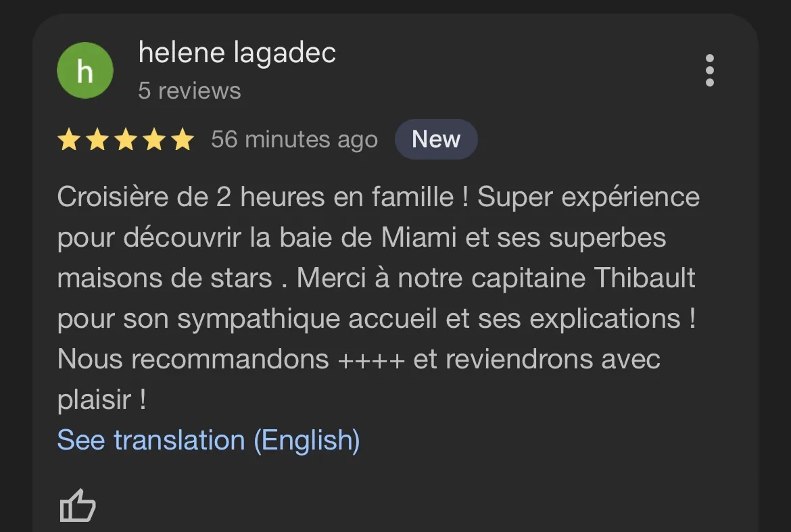This screenshot has width=791, height=532.
Task: Click the 'New' badge
Action: click(436, 140)
